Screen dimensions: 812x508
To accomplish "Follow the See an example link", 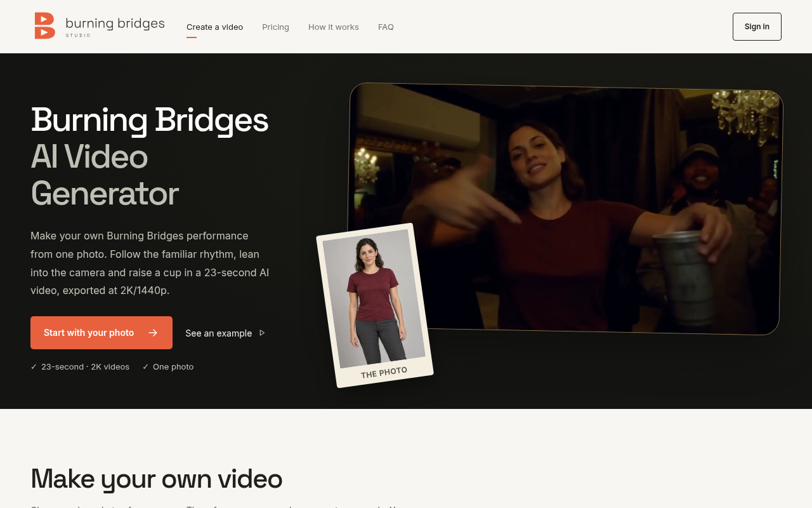I will [x=225, y=333].
